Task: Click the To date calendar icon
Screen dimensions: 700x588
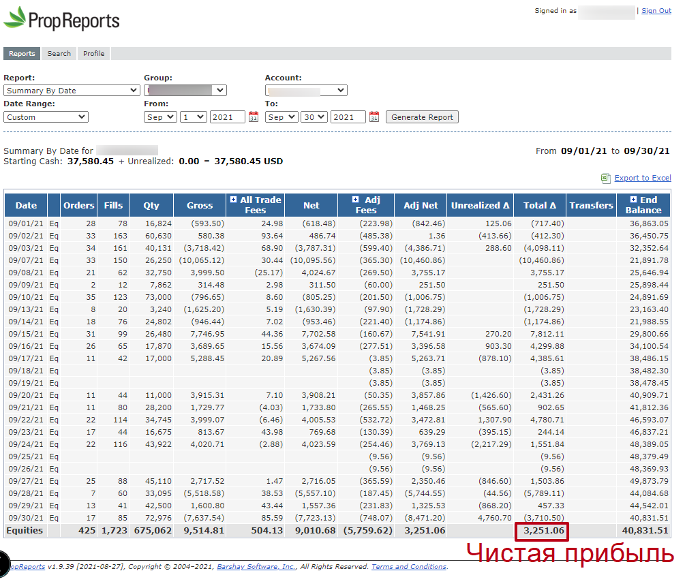Action: tap(374, 117)
